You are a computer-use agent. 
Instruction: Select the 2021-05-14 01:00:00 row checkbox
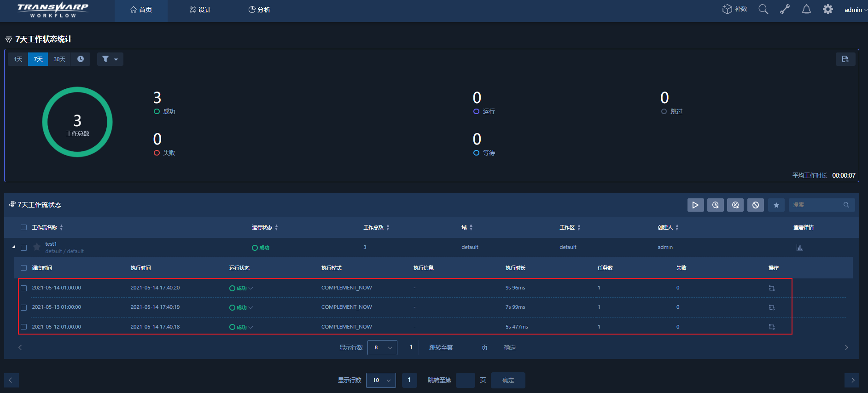click(24, 288)
